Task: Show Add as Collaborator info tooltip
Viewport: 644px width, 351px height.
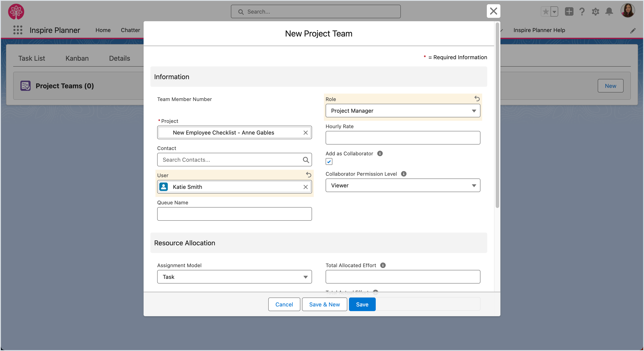Action: click(380, 153)
